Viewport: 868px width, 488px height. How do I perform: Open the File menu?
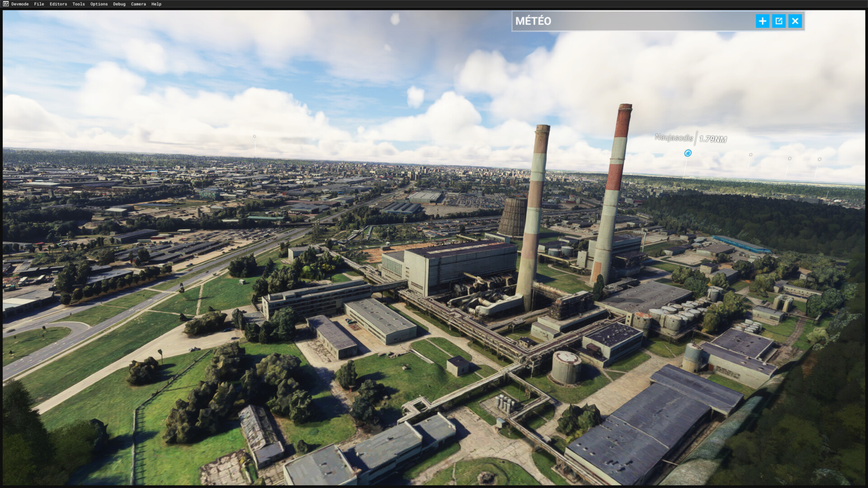pyautogui.click(x=39, y=4)
